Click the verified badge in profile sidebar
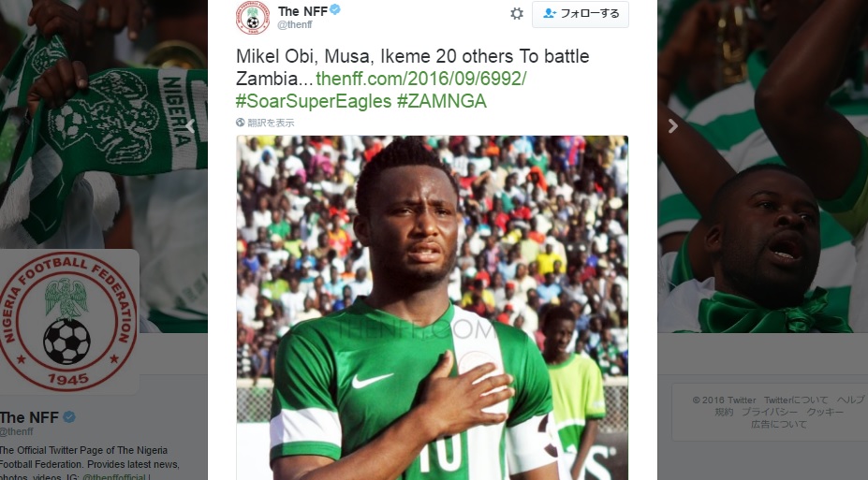868x480 pixels. [x=69, y=417]
